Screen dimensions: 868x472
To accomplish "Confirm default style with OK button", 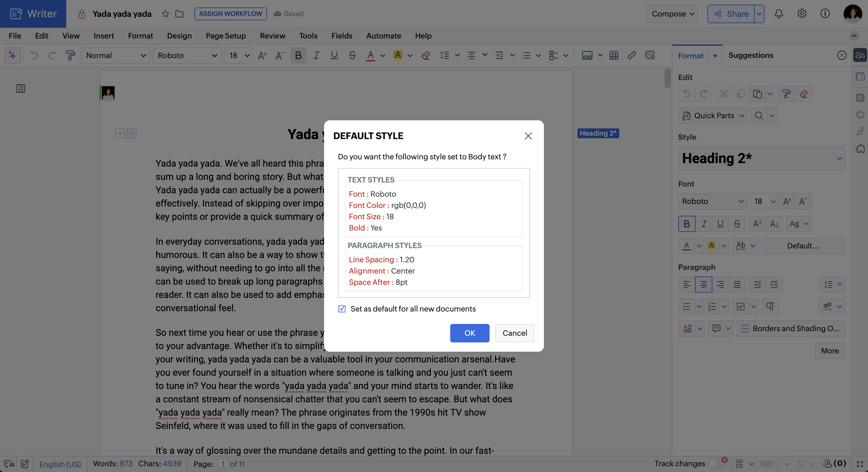I will (x=469, y=333).
